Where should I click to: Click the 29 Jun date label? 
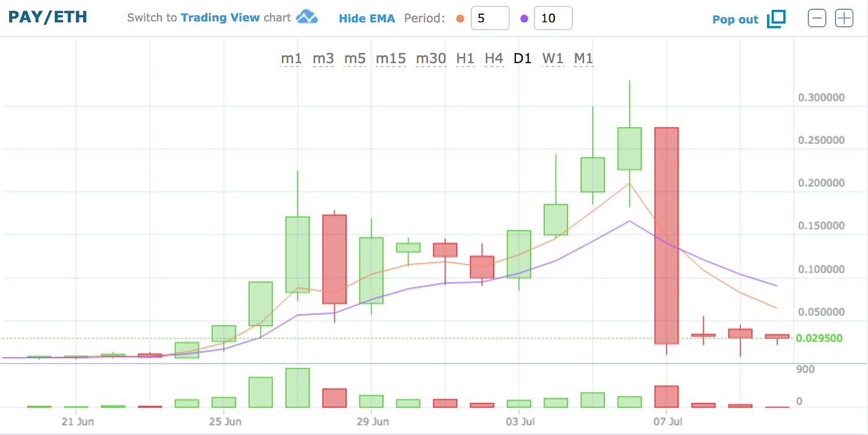click(x=373, y=423)
